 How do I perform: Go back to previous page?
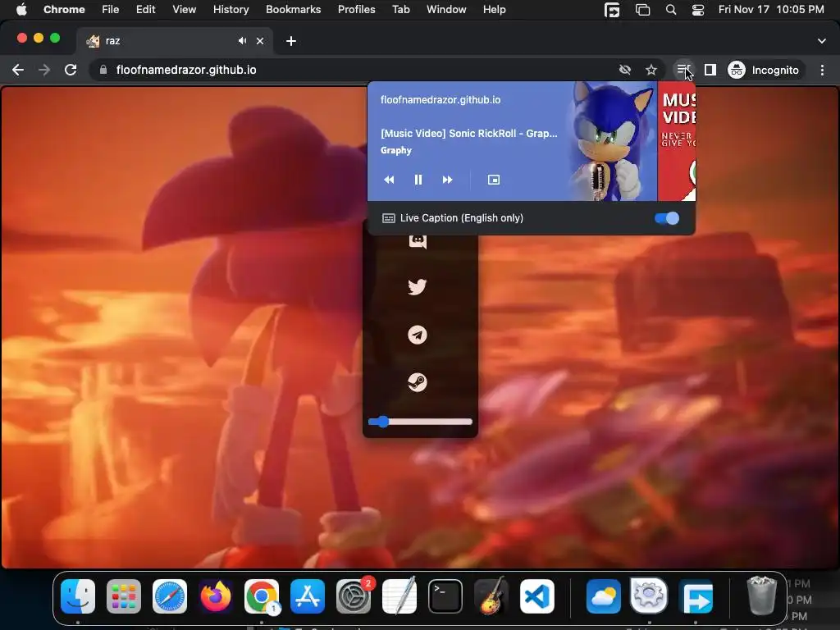(18, 70)
